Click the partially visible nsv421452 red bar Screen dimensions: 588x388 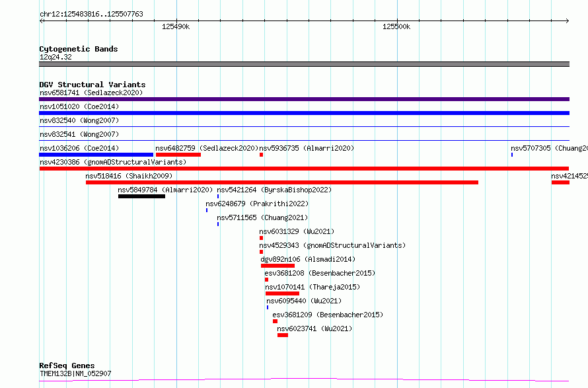(x=561, y=182)
